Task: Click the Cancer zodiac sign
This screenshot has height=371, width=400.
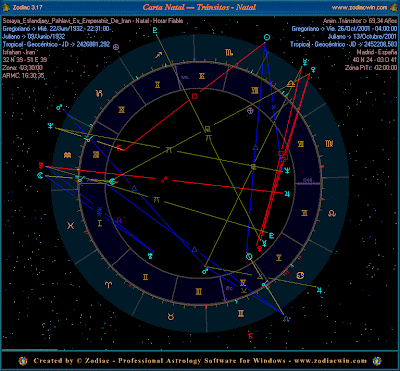Action: 300,275
